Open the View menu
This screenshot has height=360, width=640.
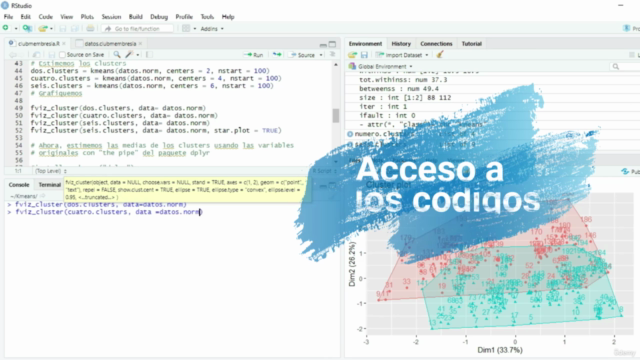pos(67,17)
